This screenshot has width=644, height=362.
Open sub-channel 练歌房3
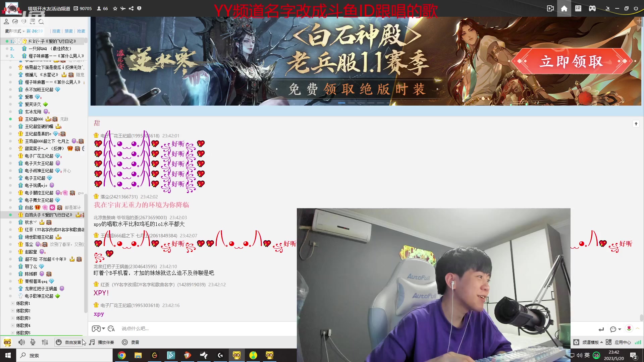(x=23, y=318)
